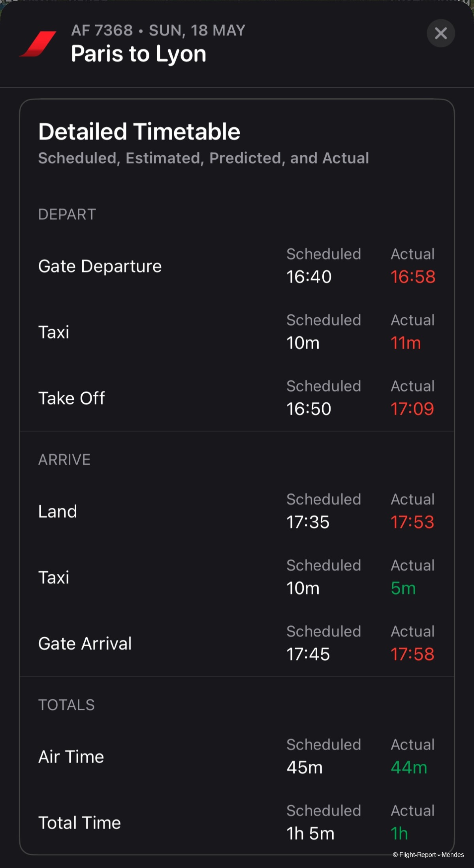Select the Air Time totals row

point(237,757)
